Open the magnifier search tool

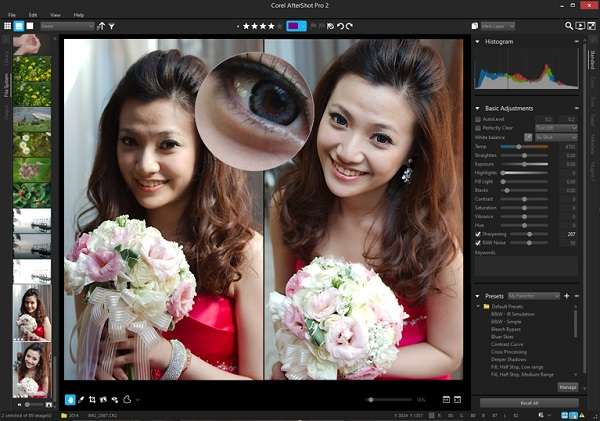click(568, 26)
